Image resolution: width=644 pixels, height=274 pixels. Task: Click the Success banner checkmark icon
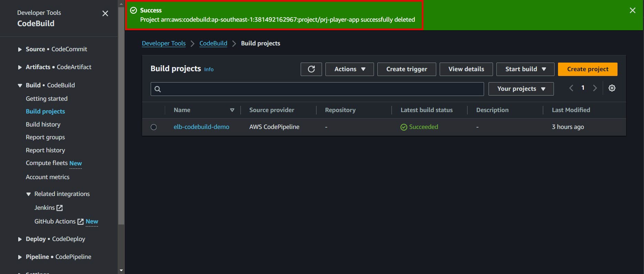(x=133, y=10)
